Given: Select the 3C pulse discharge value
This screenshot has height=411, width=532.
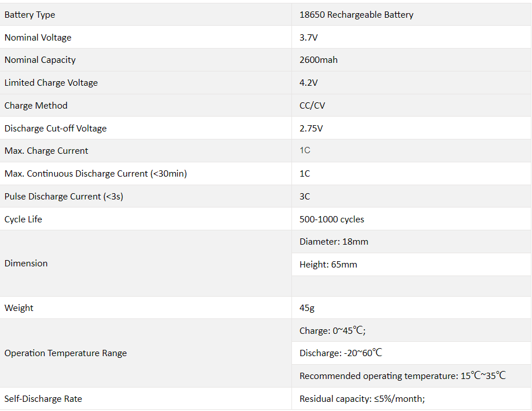Looking at the screenshot, I should 305,197.
